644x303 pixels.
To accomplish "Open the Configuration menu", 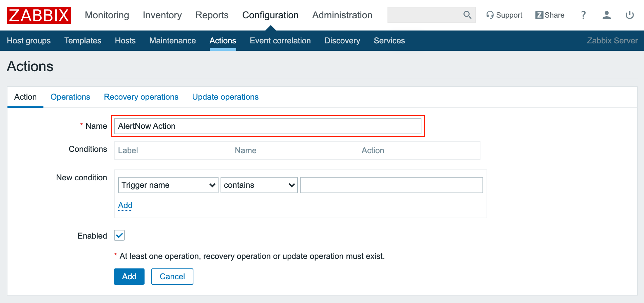I will pyautogui.click(x=270, y=15).
